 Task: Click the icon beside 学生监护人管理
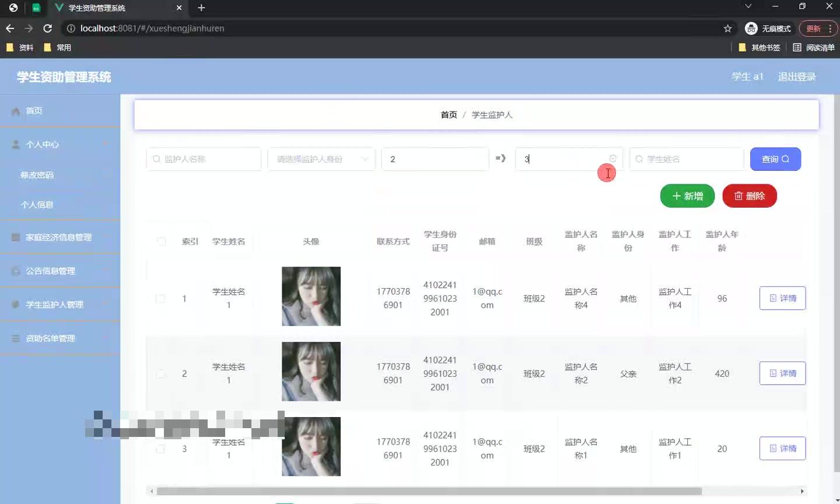tap(15, 304)
